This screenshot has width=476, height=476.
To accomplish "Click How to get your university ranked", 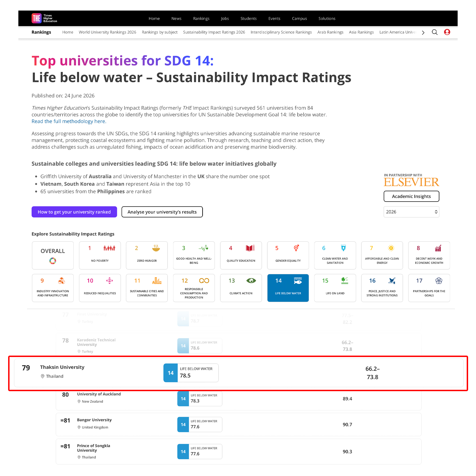I will (x=74, y=212).
